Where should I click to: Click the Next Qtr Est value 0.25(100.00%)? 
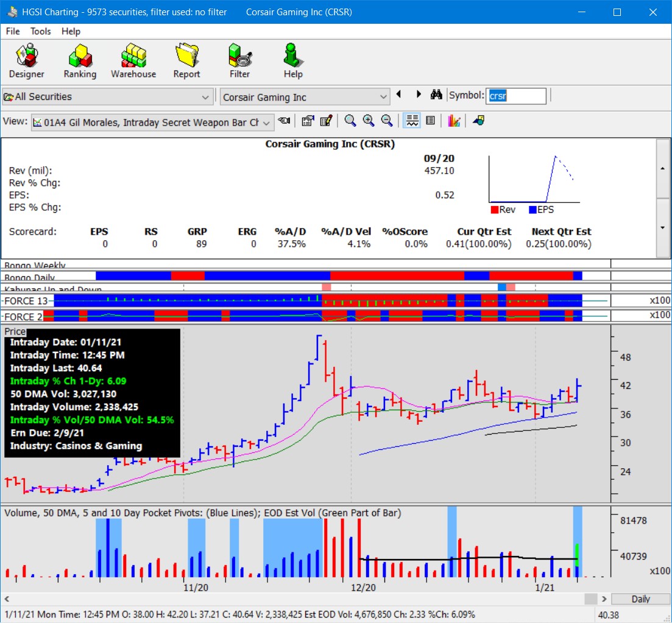(x=559, y=244)
